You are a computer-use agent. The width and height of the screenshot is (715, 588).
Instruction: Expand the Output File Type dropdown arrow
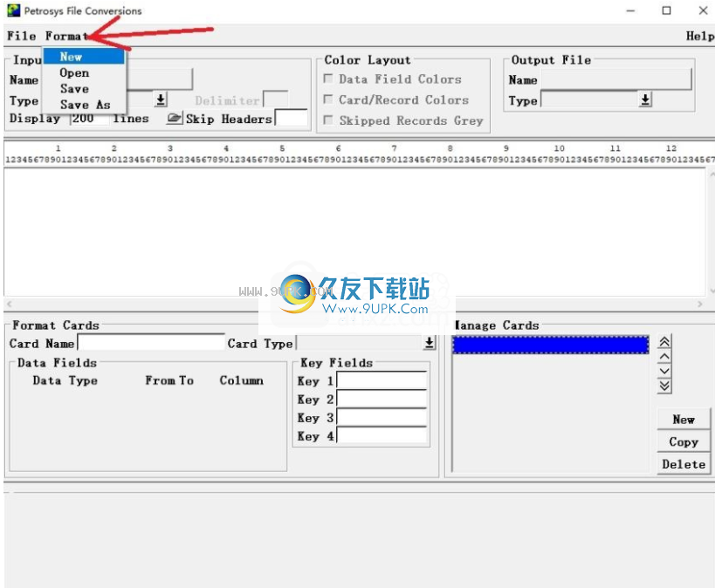tap(645, 99)
